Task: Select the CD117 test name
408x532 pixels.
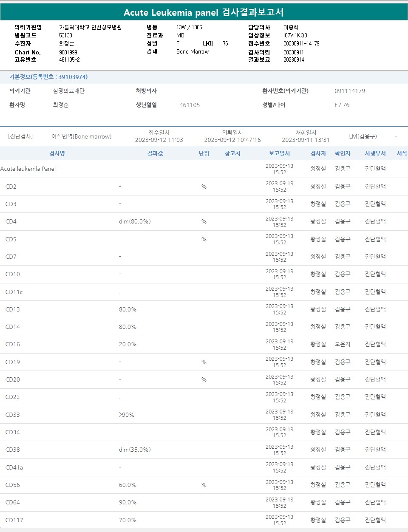Action: tap(14, 520)
